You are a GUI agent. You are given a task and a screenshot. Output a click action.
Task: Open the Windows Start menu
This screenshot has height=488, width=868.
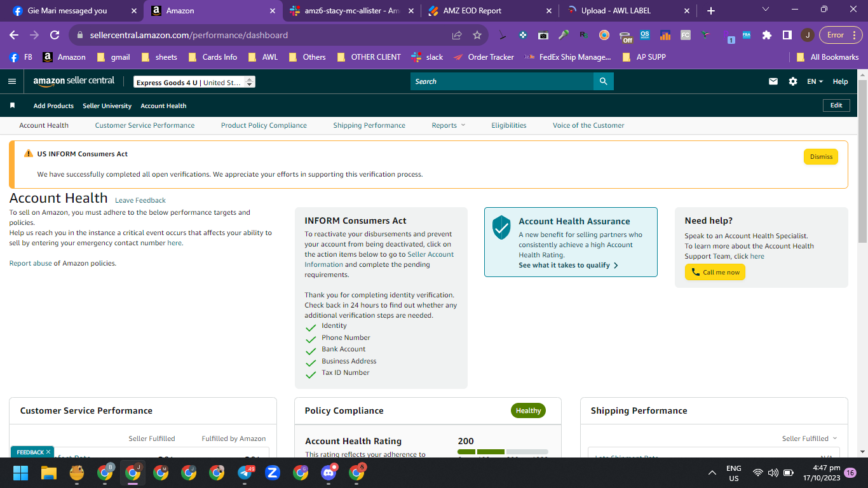tap(21, 473)
